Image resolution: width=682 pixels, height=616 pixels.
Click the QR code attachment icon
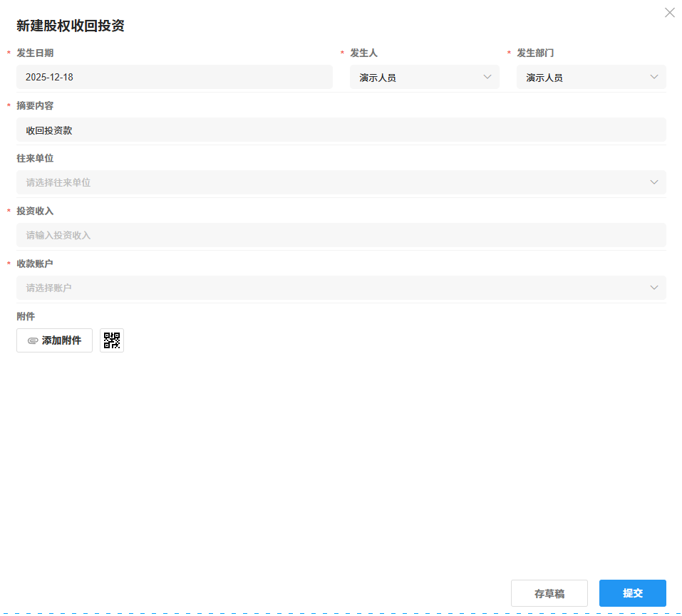[x=111, y=340]
